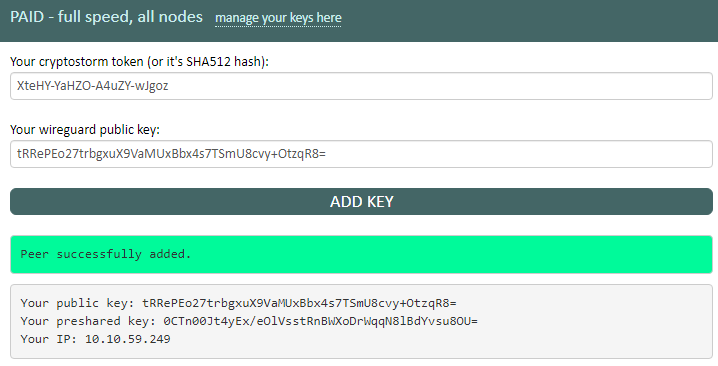Screen dimensions: 718x366
Task: Click the "Your public key:" output line label
Action: coord(77,303)
